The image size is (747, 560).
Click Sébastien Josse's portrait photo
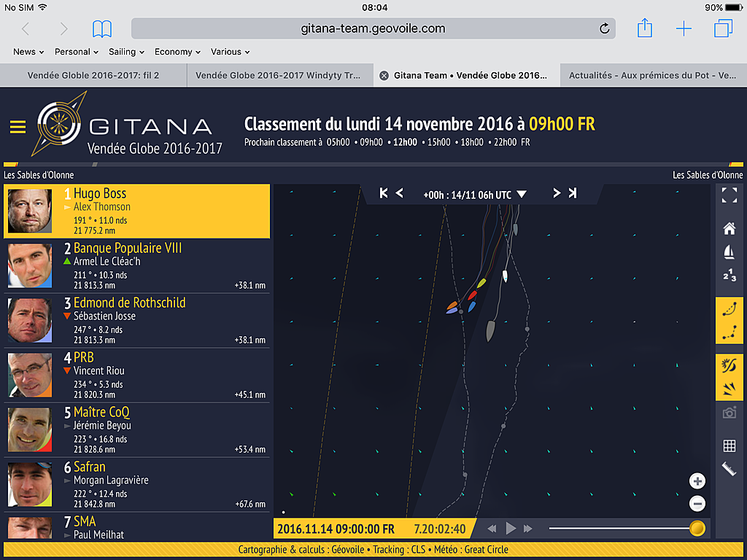(x=30, y=321)
